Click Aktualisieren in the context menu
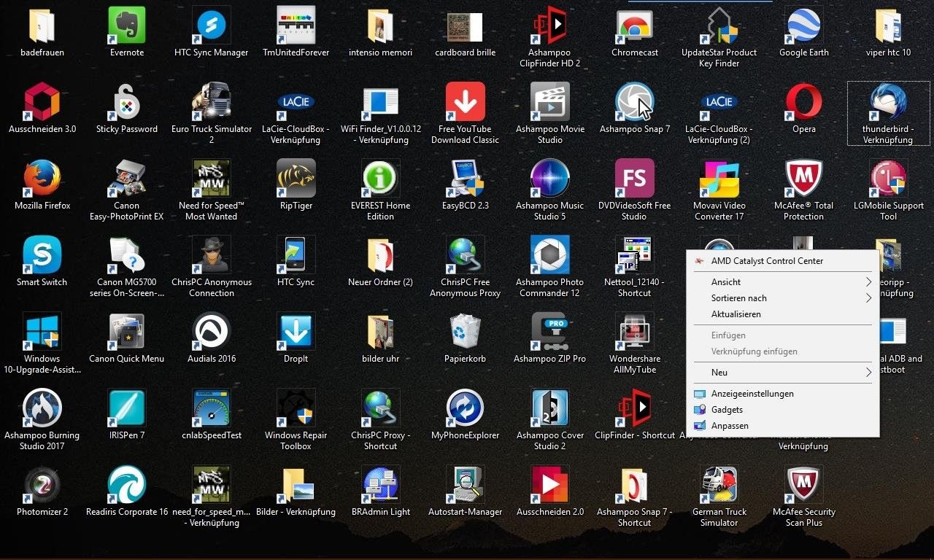The height and width of the screenshot is (560, 934). (782, 314)
